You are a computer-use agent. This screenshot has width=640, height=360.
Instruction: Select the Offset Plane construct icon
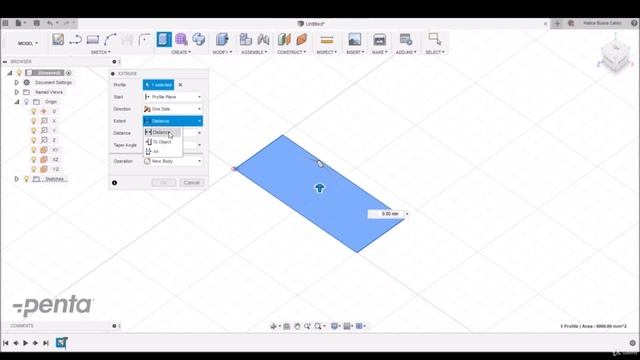pyautogui.click(x=284, y=40)
